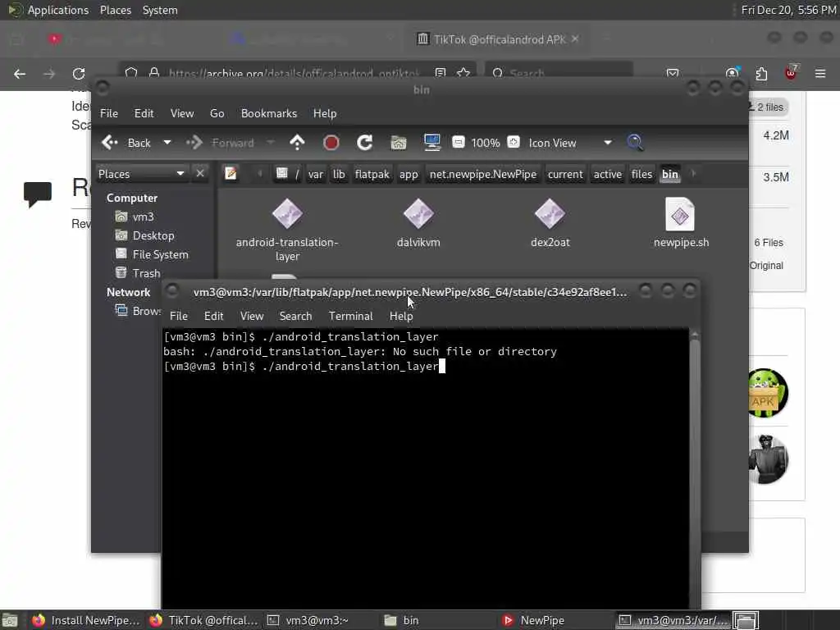840x630 pixels.
Task: Click Firefox back navigation arrow
Action: coord(20,73)
